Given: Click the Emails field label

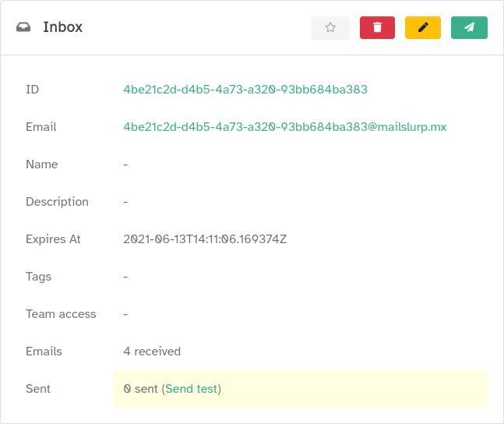Looking at the screenshot, I should (x=44, y=352).
